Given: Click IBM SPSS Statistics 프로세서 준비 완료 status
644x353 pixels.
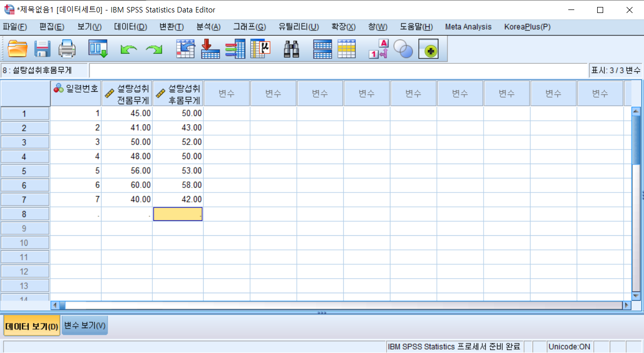Looking at the screenshot, I should (454, 347).
